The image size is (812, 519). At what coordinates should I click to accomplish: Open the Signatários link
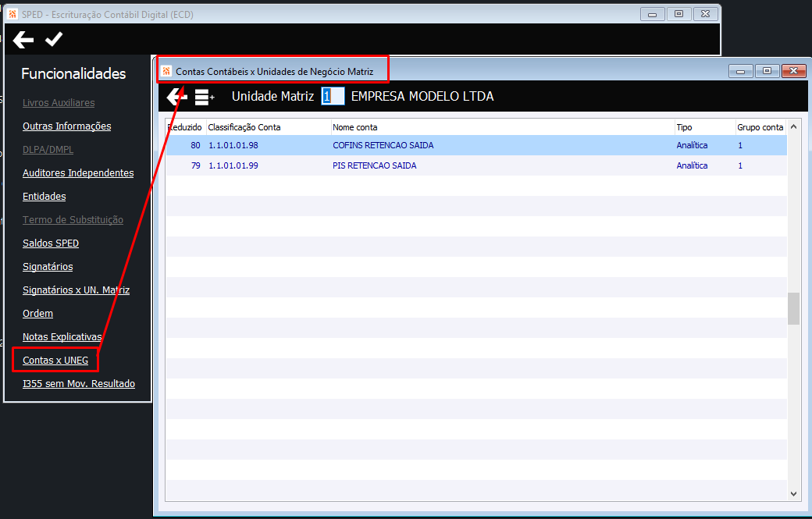point(48,266)
